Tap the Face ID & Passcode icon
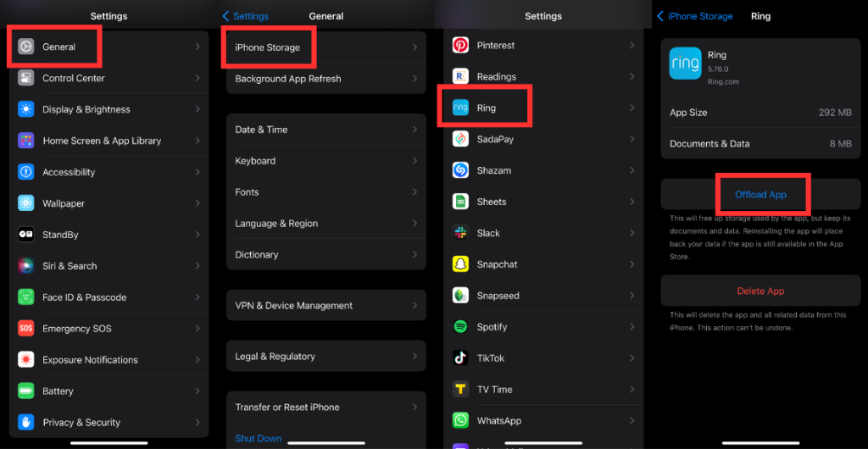The width and height of the screenshot is (868, 449). pyautogui.click(x=26, y=297)
